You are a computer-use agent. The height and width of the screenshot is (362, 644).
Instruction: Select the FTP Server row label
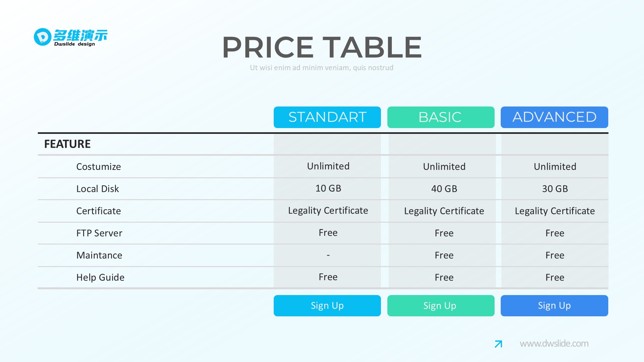pos(99,233)
